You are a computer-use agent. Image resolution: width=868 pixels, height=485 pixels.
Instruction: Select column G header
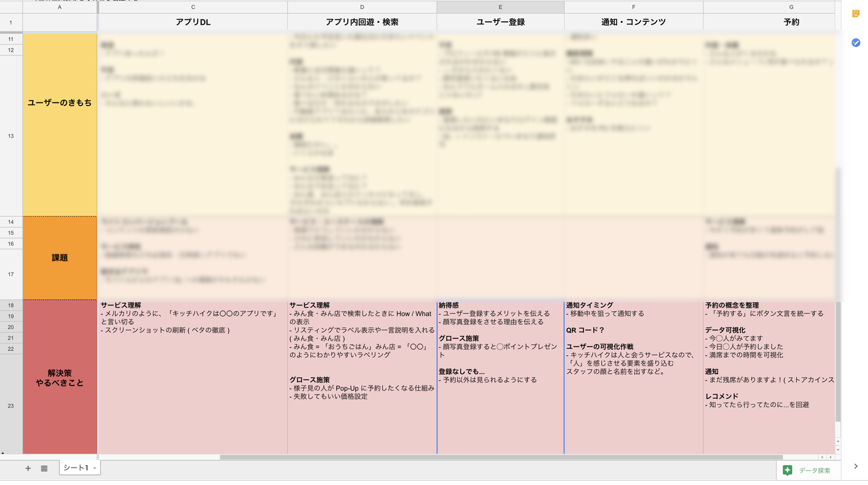(x=769, y=7)
